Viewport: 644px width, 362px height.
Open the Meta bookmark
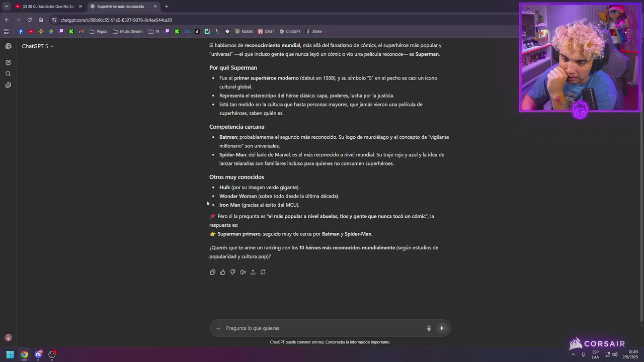coord(187,31)
